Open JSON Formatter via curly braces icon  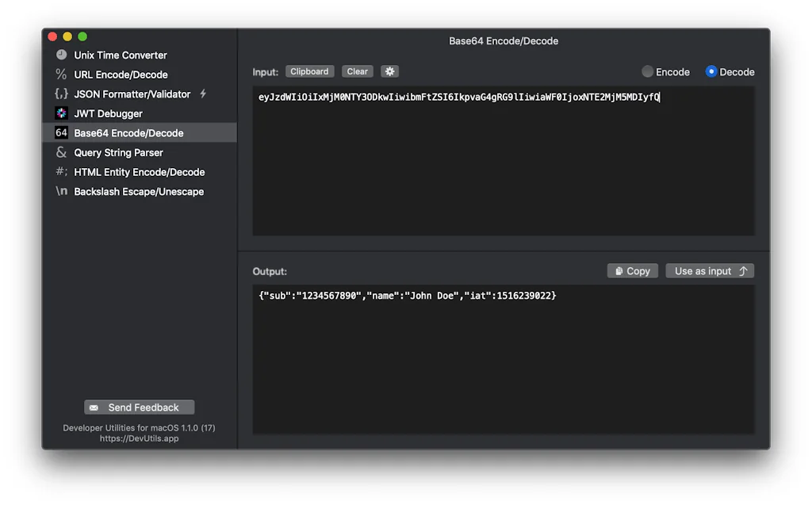click(x=61, y=94)
